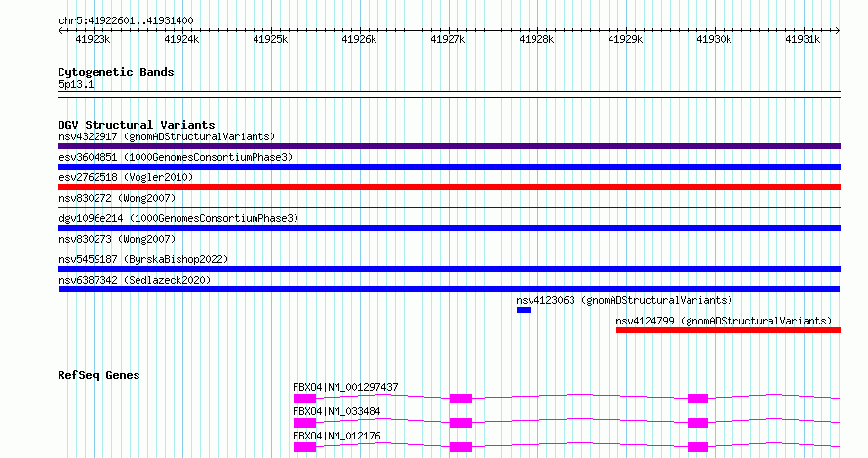Click the blue nsv5459187 ByrskaBishop2022 bar

click(449, 269)
